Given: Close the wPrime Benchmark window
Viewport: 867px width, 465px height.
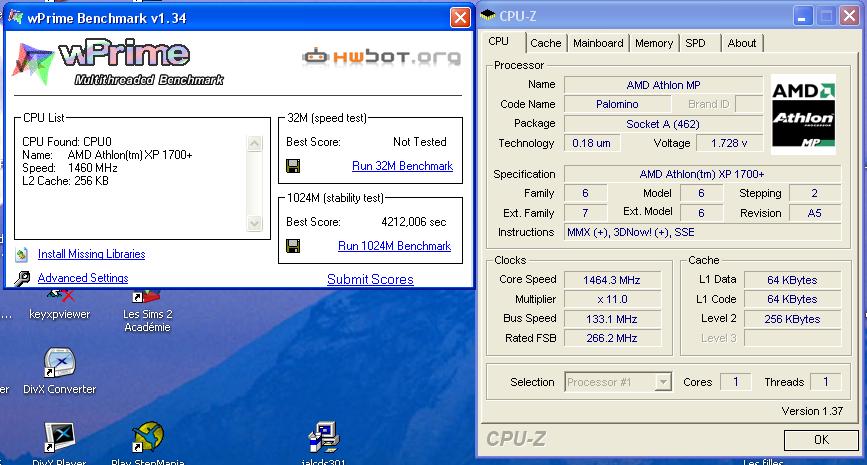Looking at the screenshot, I should click(x=460, y=18).
